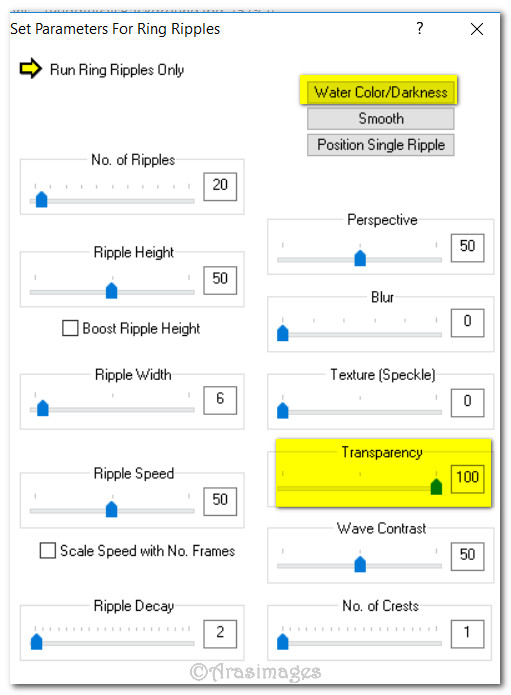Close the Ring Ripples parameters dialog
Image resolution: width=511 pixels, height=695 pixels.
click(477, 29)
